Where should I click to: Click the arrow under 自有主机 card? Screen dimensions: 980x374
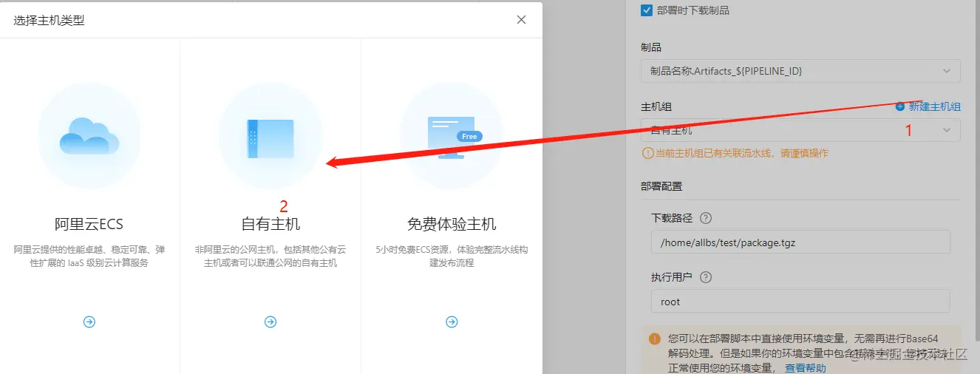click(270, 322)
